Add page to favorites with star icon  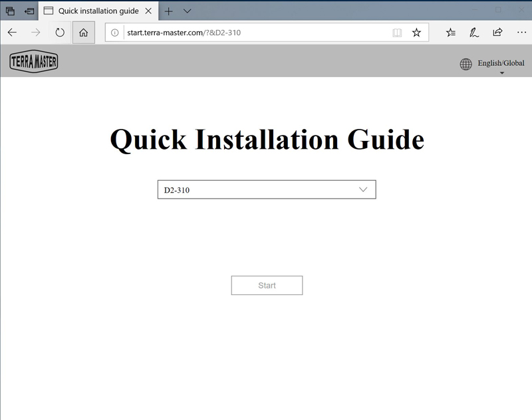pos(416,33)
